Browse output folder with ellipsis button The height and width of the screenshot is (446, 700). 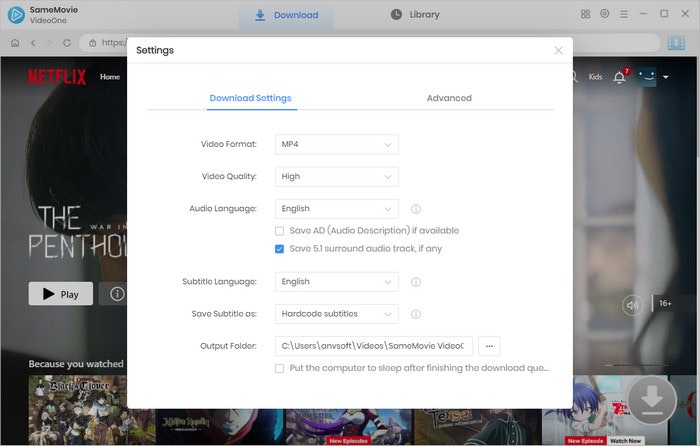coord(489,346)
